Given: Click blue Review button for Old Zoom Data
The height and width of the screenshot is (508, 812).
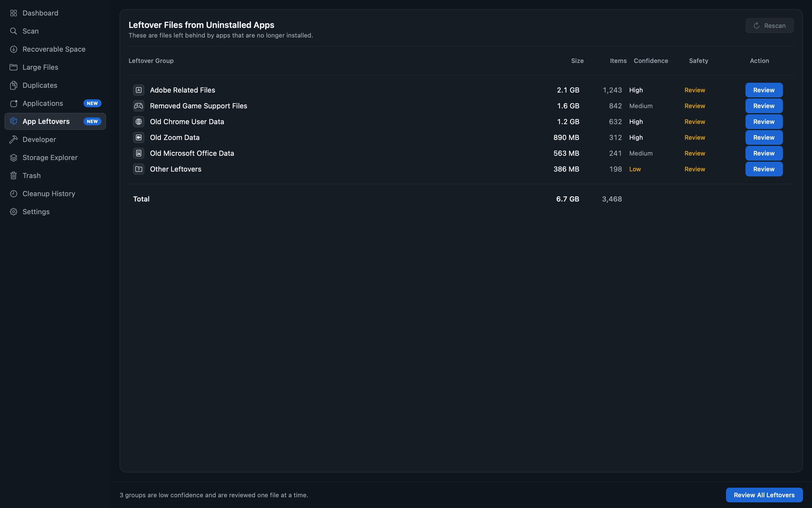Looking at the screenshot, I should coord(764,137).
